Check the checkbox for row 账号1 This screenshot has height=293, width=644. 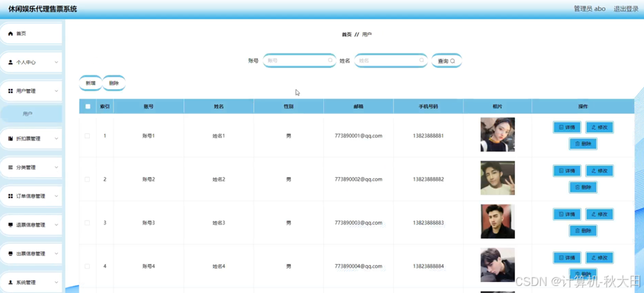[87, 136]
